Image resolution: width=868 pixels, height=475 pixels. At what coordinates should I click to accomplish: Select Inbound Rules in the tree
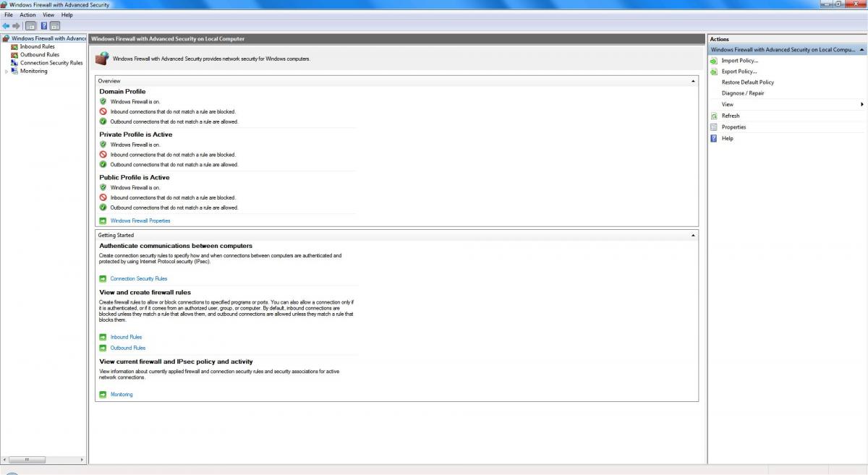37,46
